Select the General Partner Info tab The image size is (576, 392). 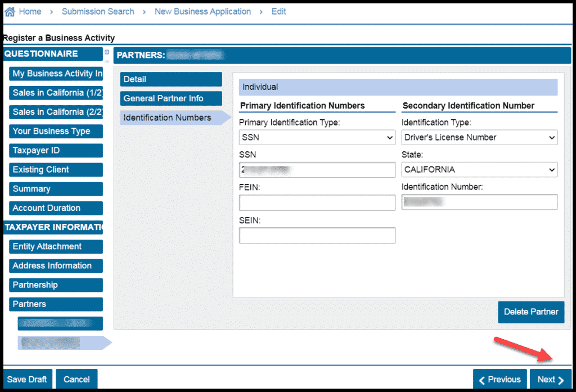[171, 98]
